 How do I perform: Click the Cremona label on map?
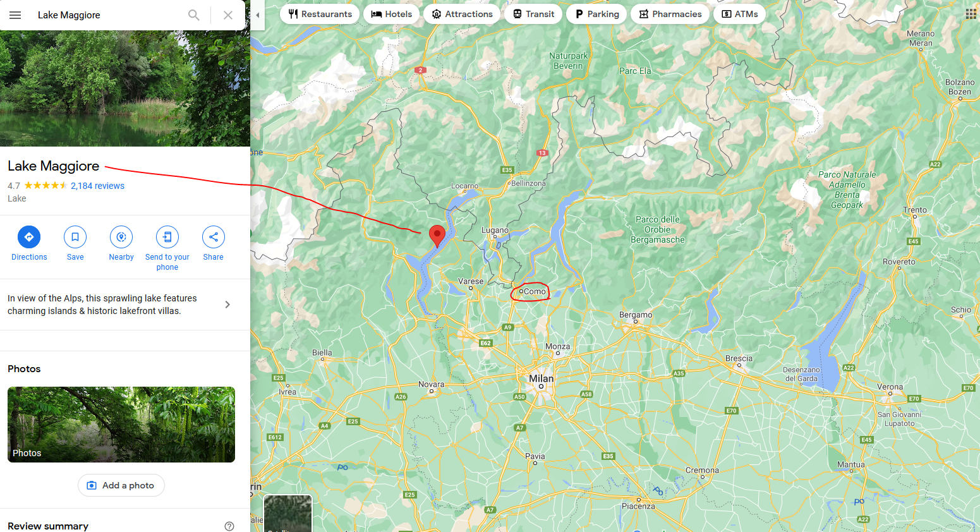tap(702, 470)
